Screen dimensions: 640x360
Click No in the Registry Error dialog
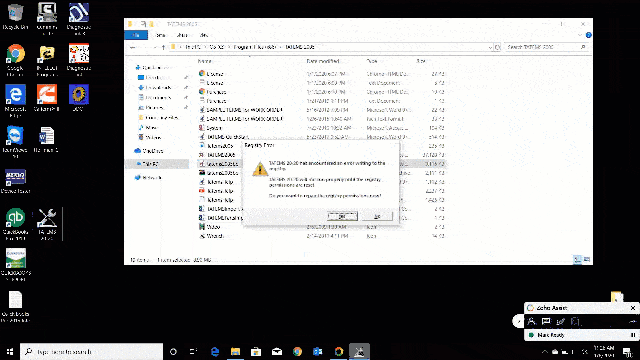pyautogui.click(x=377, y=216)
